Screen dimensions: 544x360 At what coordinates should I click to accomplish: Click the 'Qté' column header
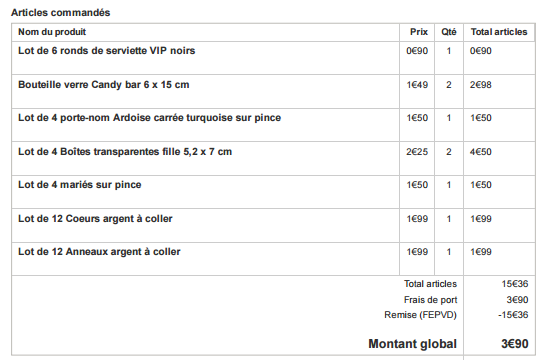(449, 32)
